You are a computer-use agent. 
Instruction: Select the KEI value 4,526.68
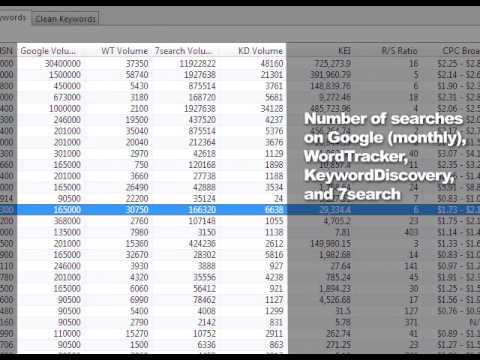pyautogui.click(x=335, y=300)
